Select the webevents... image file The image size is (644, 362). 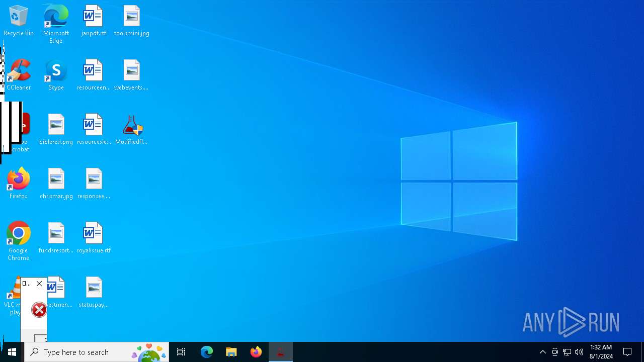click(x=131, y=75)
